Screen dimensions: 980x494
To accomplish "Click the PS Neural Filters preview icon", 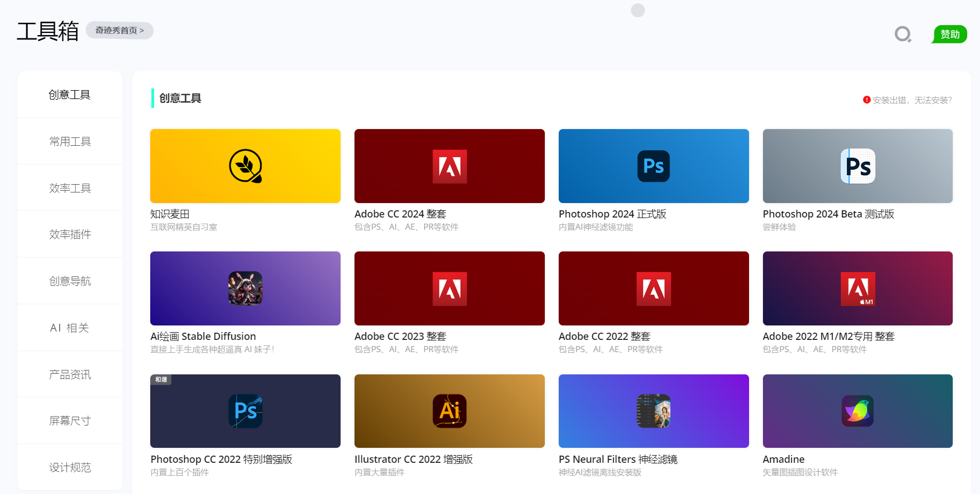I will [653, 411].
